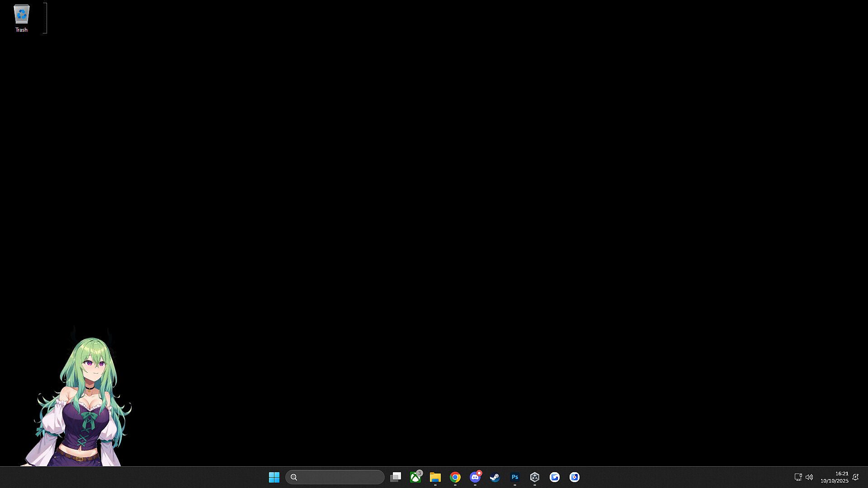Click the Trash icon label text

(x=21, y=30)
